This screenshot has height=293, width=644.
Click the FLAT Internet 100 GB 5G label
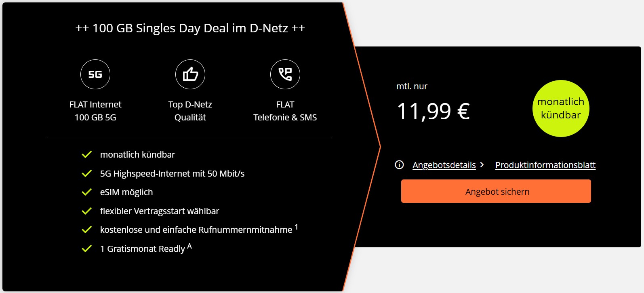[x=95, y=111]
